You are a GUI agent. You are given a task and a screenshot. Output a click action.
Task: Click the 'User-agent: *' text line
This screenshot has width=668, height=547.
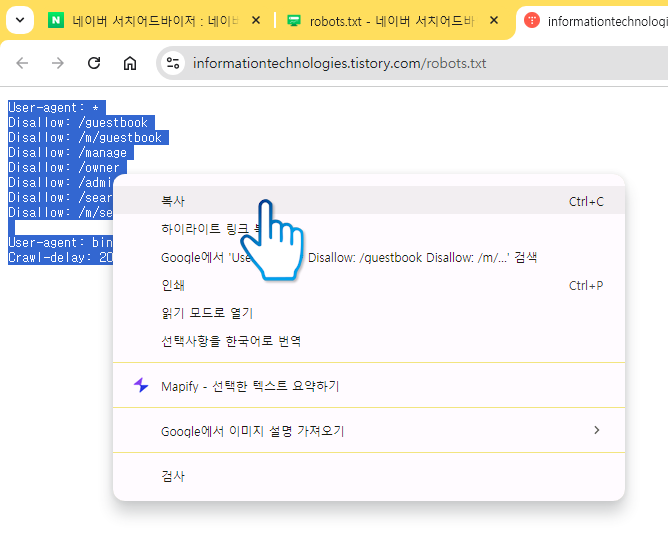click(x=54, y=107)
